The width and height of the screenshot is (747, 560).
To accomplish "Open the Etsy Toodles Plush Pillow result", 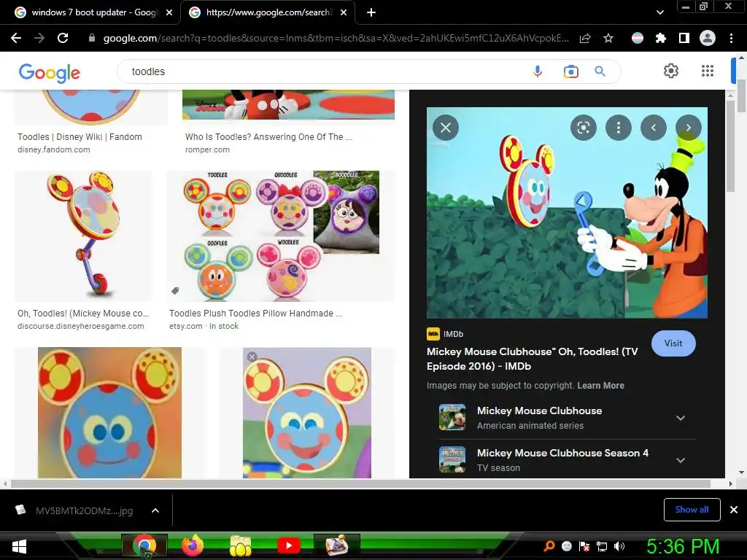I will coord(255,314).
